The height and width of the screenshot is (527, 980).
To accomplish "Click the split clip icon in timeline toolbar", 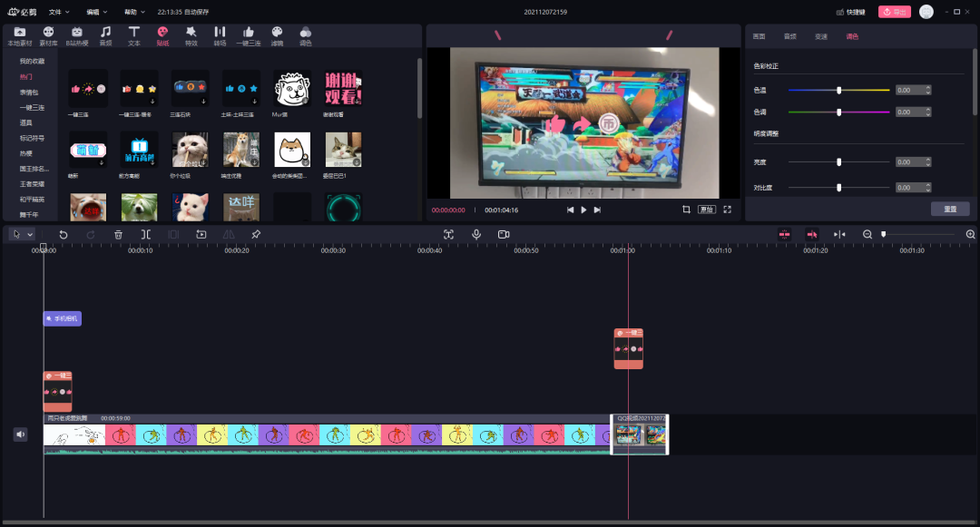I will (x=145, y=234).
